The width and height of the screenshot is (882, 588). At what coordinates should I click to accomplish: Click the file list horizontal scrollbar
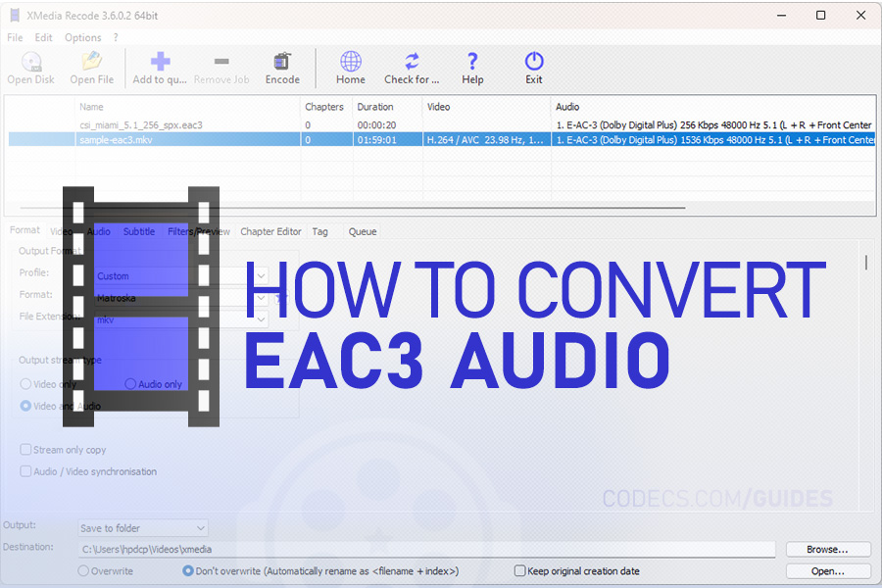(353, 208)
